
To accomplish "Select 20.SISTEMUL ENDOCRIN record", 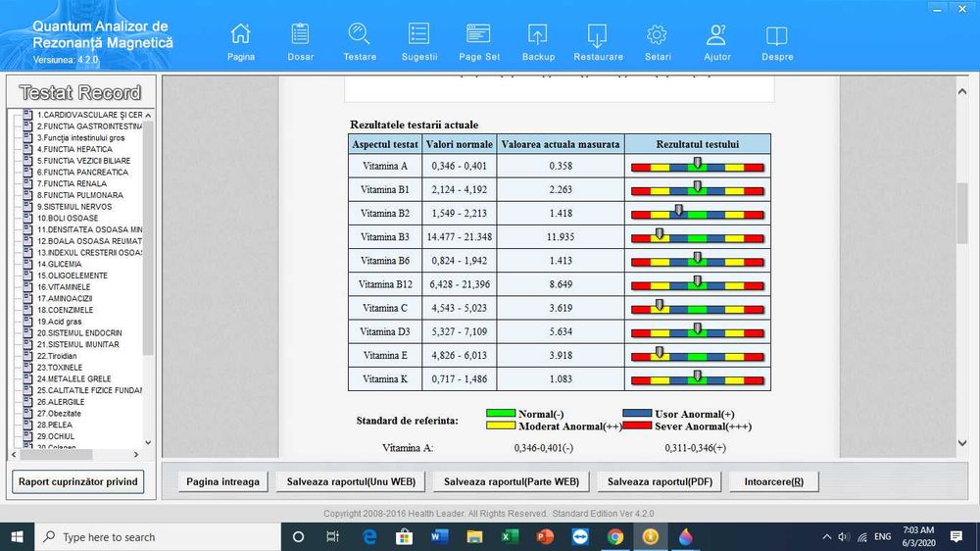I will click(x=79, y=333).
